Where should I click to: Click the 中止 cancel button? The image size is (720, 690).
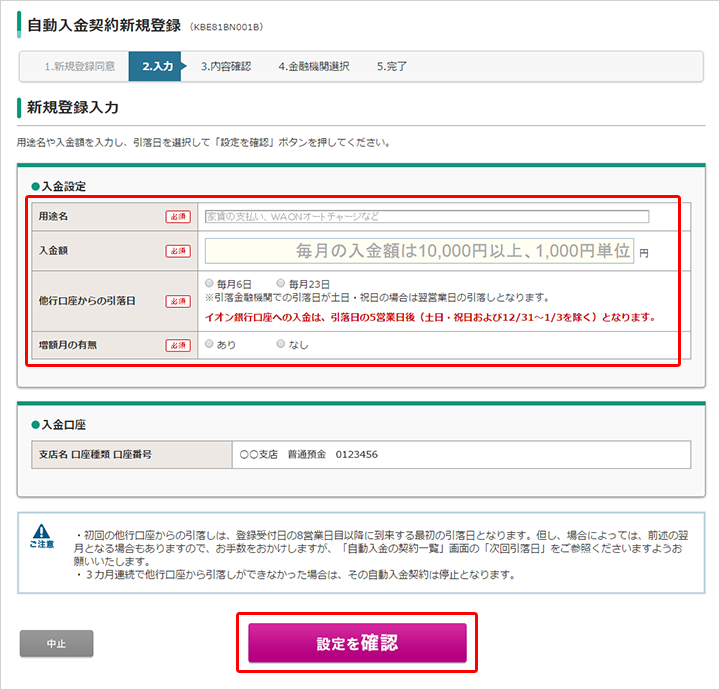(56, 643)
